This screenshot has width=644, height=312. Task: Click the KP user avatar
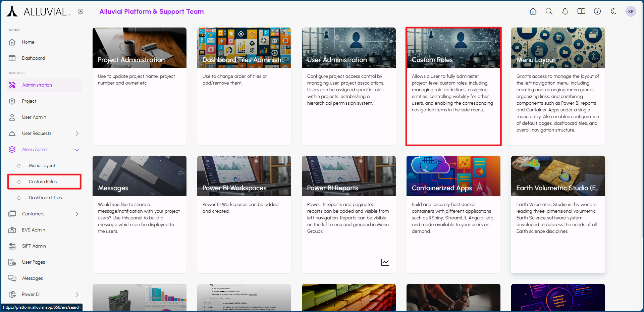coord(631,11)
